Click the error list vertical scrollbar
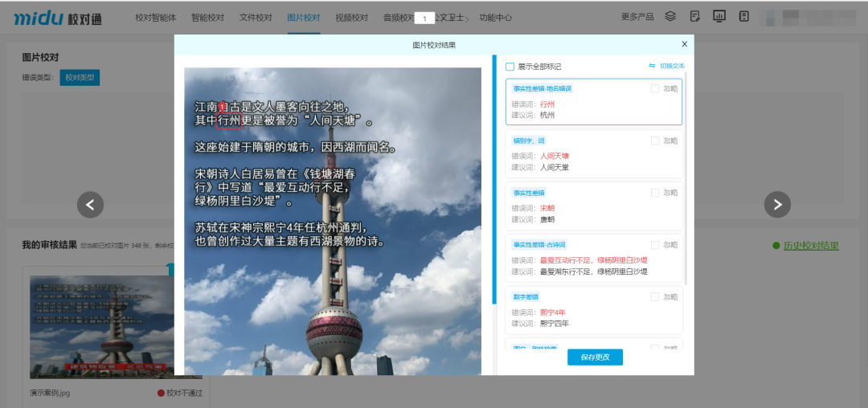This screenshot has height=408, width=868. (686, 177)
